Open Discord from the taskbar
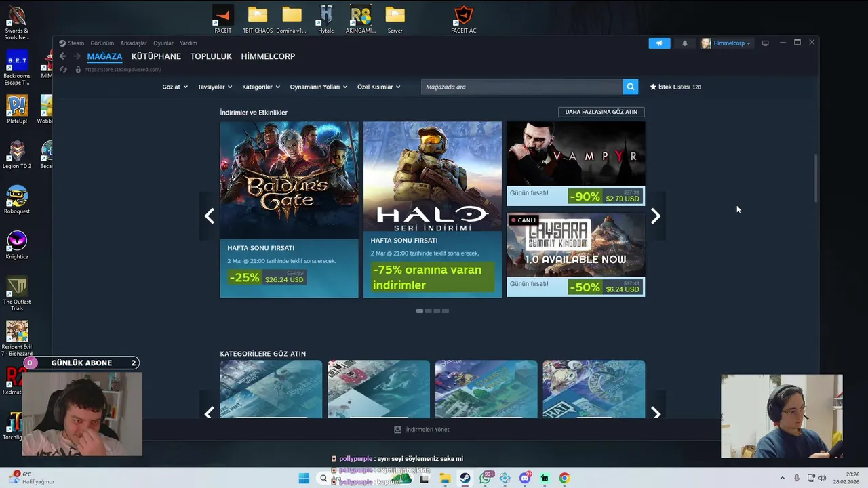This screenshot has width=868, height=488. 525,479
